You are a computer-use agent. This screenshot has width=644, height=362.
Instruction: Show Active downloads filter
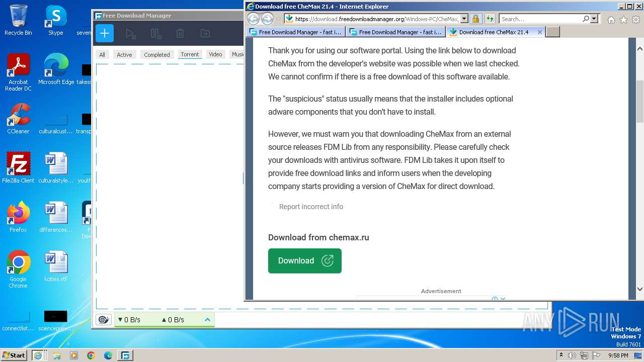(x=124, y=55)
